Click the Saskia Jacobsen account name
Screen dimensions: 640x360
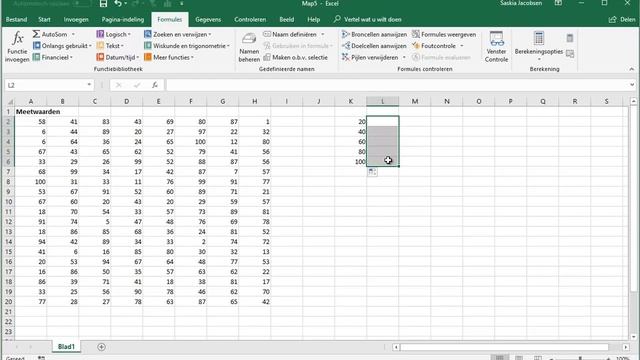tap(521, 3)
